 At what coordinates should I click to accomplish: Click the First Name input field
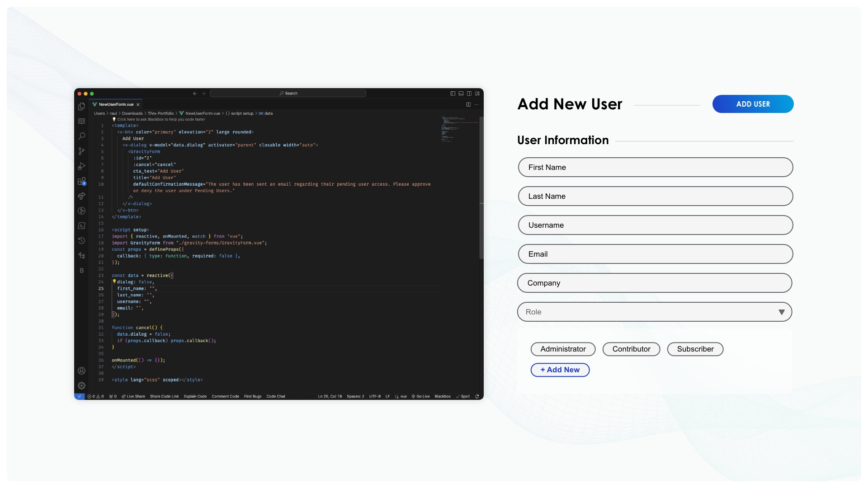click(x=655, y=167)
